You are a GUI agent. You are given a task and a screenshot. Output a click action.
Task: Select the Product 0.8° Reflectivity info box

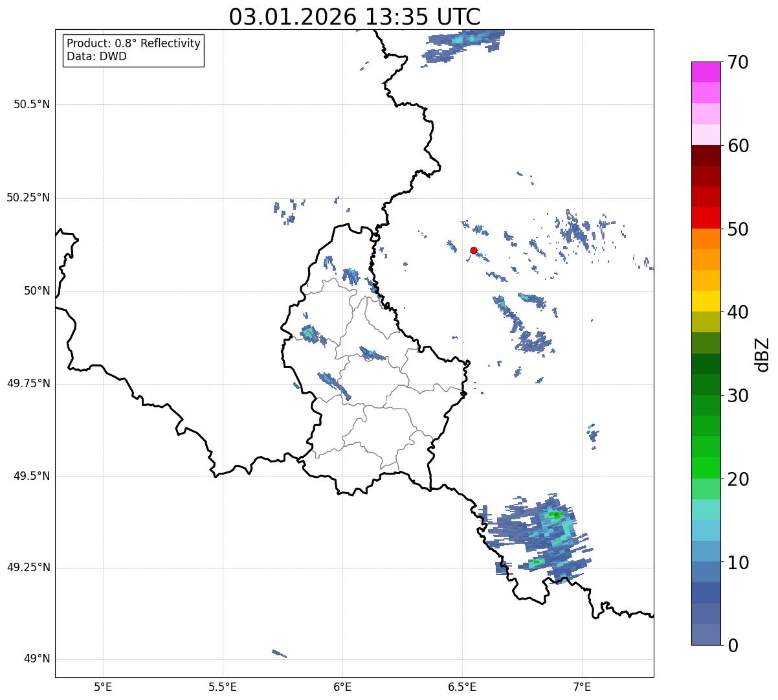(x=134, y=50)
